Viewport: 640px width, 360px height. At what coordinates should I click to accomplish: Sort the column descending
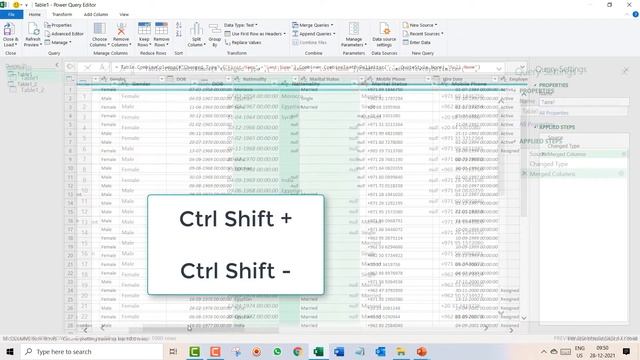click(179, 34)
